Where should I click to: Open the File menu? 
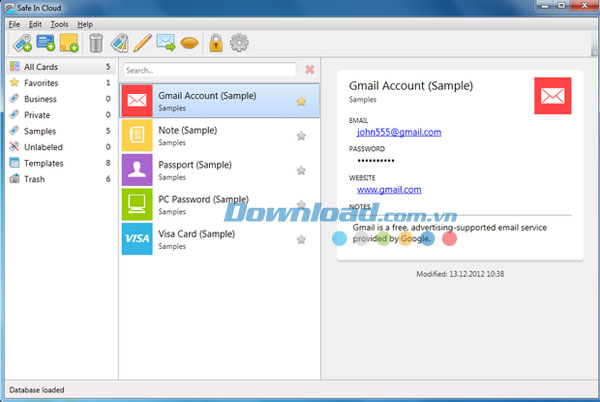pos(14,24)
